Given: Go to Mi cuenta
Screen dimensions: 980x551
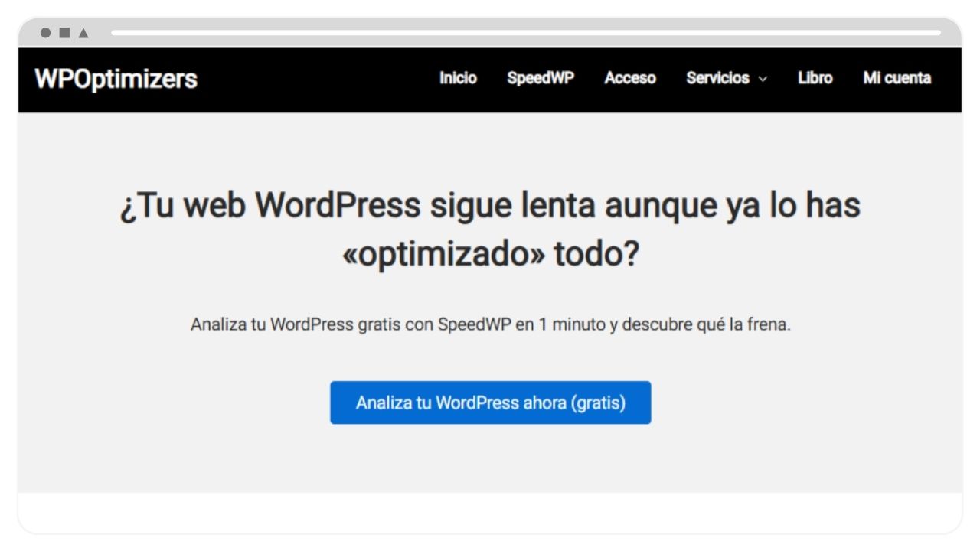Looking at the screenshot, I should (x=897, y=78).
